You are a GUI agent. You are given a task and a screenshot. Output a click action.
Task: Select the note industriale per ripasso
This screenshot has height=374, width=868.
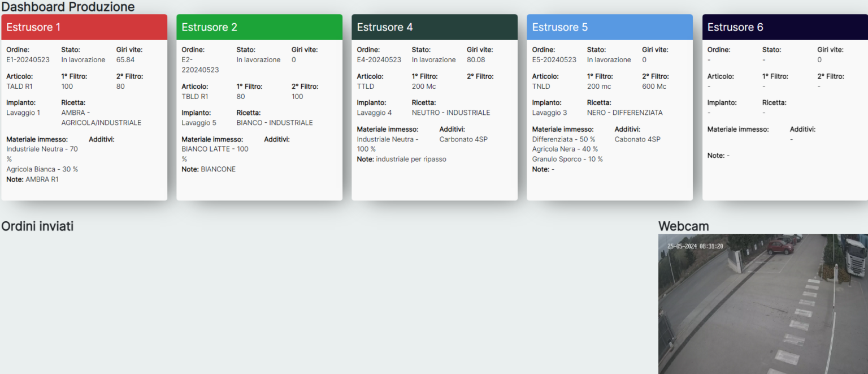(x=411, y=160)
